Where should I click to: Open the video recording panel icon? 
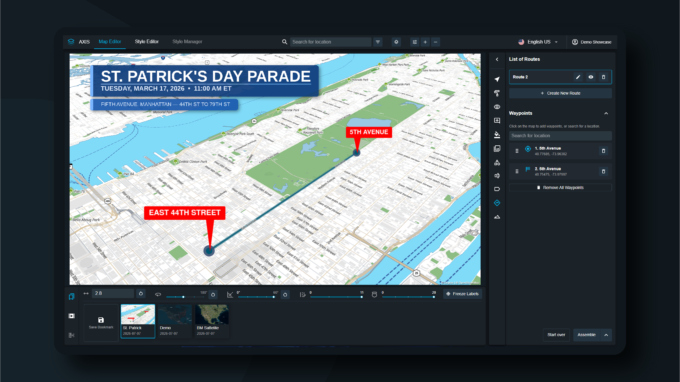pos(72,316)
